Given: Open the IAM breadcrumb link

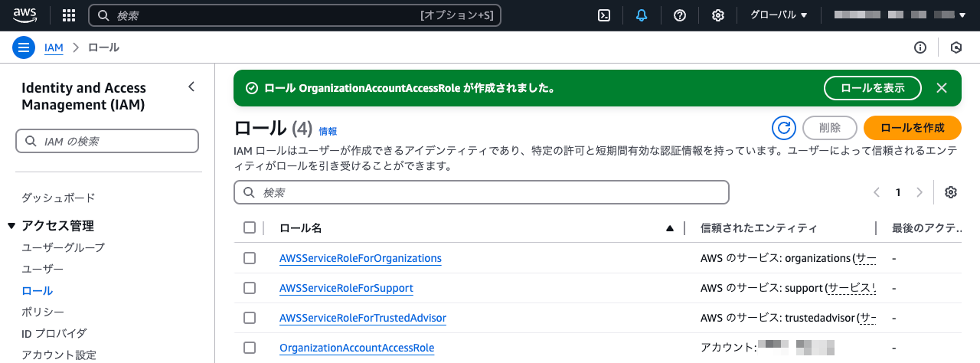Looking at the screenshot, I should 54,47.
